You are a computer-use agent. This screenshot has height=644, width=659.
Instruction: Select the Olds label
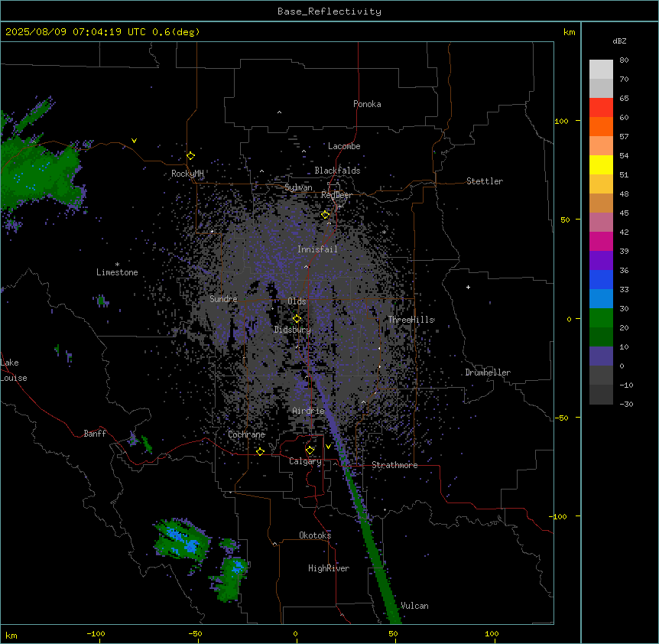click(x=297, y=301)
